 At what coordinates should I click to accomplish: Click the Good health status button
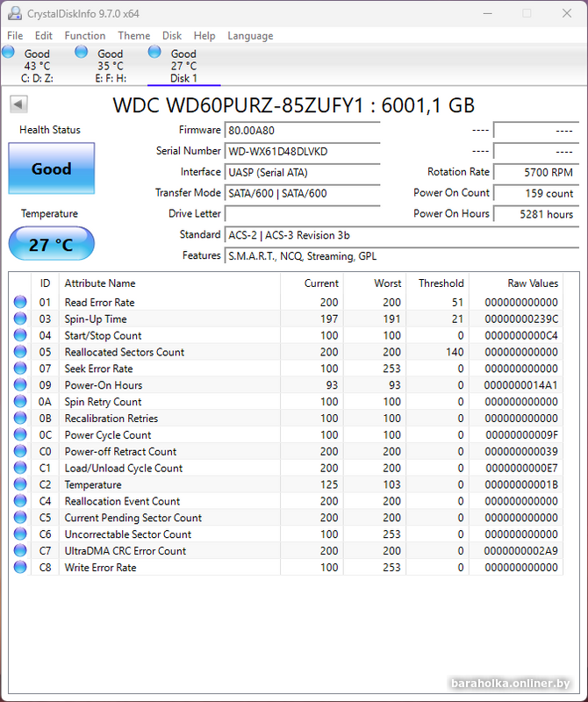(52, 168)
